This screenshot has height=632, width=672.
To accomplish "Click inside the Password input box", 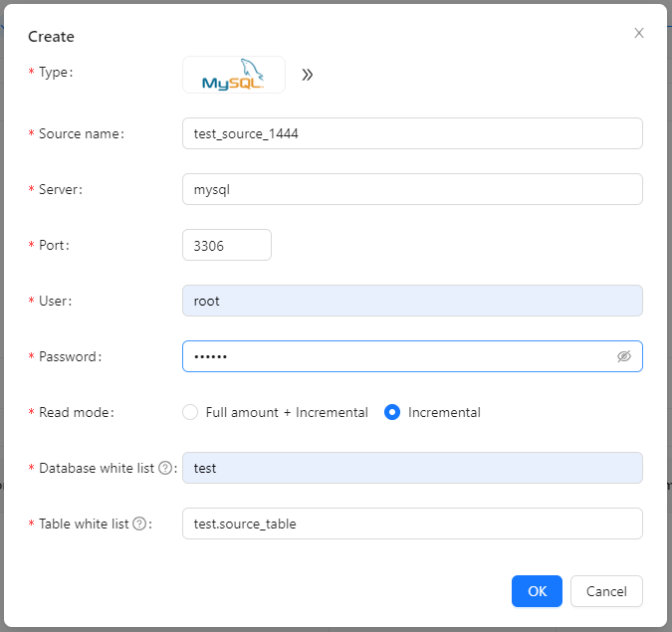I will coord(398,356).
